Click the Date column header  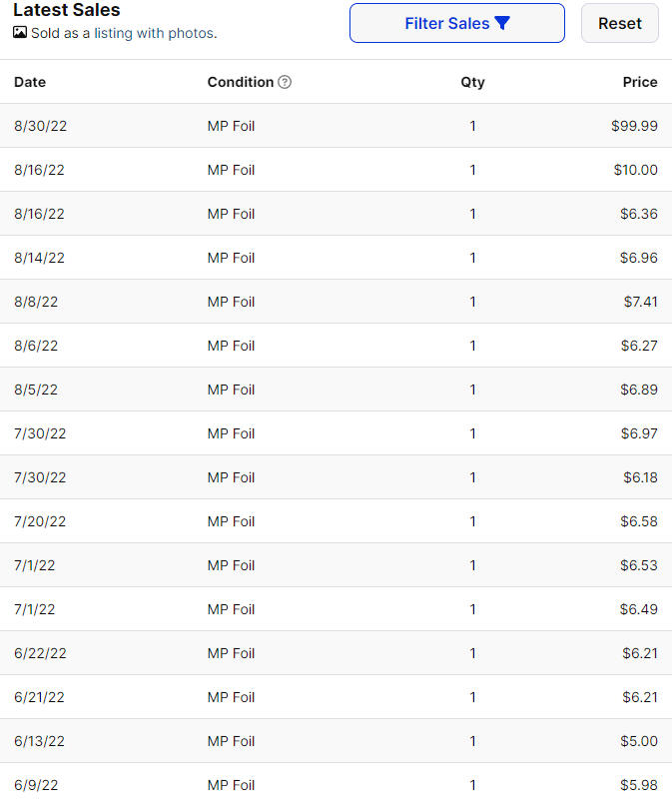[x=30, y=82]
